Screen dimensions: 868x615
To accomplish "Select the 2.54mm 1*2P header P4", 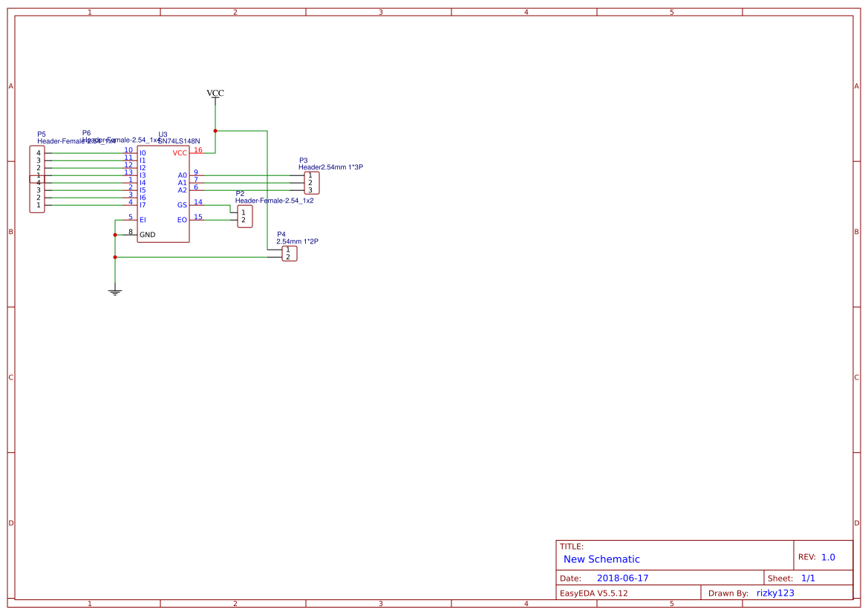I will (x=289, y=253).
